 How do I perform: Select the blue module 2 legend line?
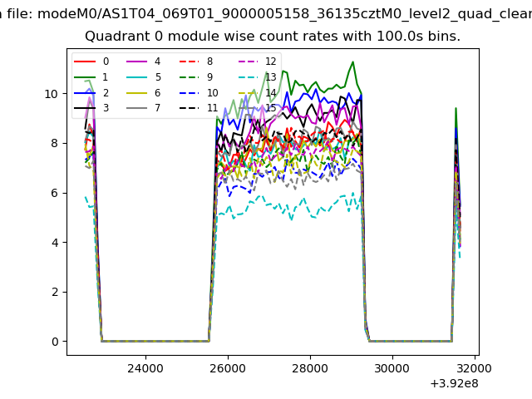point(86,93)
